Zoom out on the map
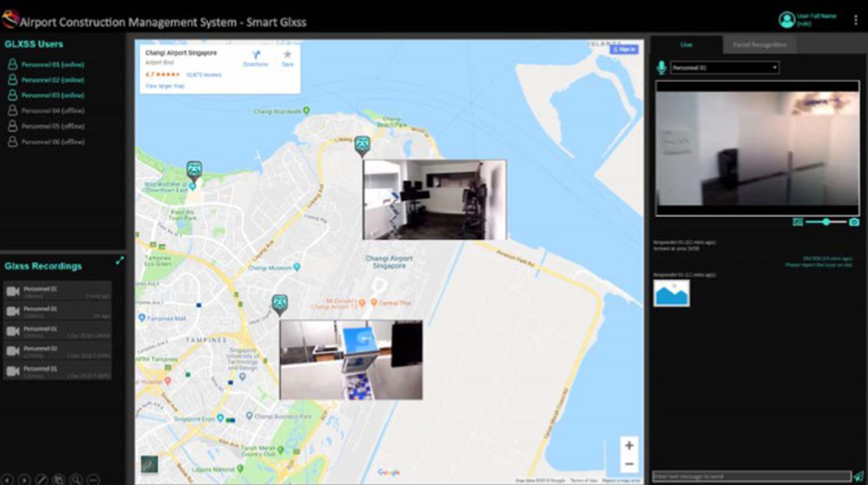 point(629,464)
